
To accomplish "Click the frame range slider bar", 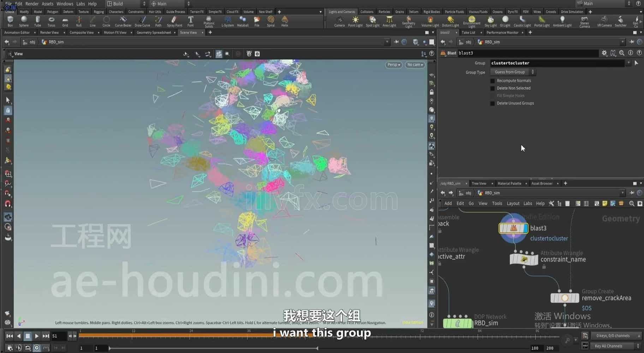I will [213, 348].
